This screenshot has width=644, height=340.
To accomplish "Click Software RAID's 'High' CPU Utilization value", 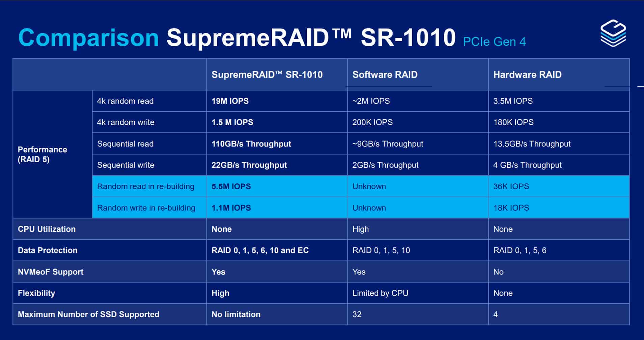I will tap(361, 229).
